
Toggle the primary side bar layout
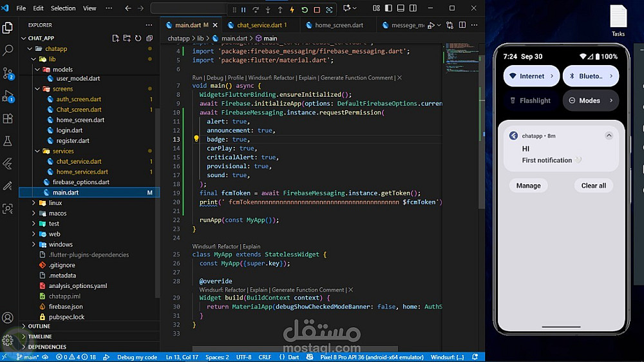388,8
